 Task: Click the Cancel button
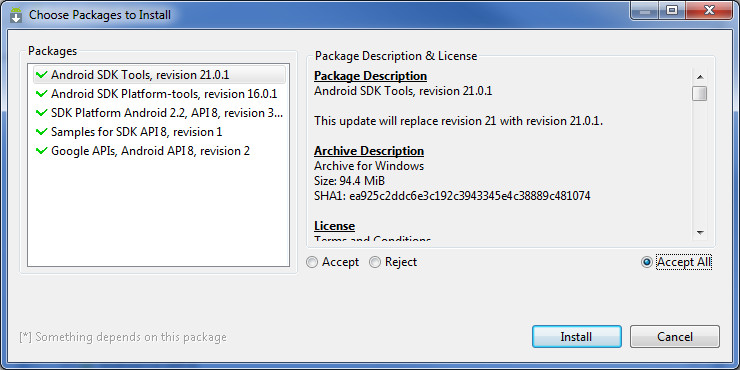tap(675, 336)
